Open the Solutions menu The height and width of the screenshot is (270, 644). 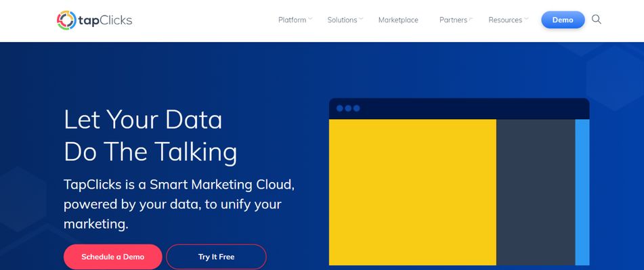[x=342, y=20]
